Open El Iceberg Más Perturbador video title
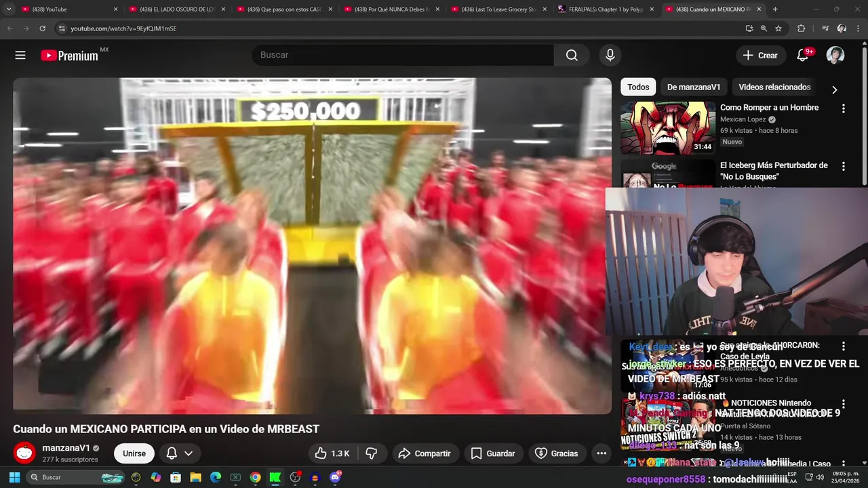This screenshot has height=488, width=868. pyautogui.click(x=774, y=171)
